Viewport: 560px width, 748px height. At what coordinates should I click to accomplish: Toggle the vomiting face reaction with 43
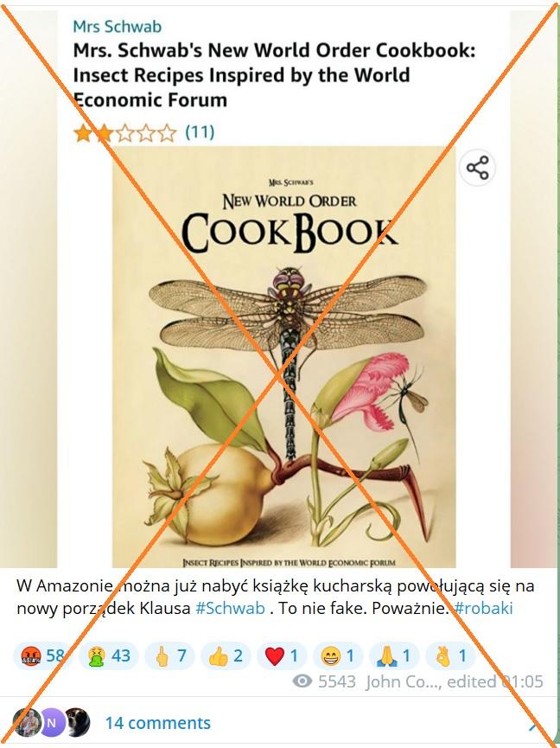108,656
